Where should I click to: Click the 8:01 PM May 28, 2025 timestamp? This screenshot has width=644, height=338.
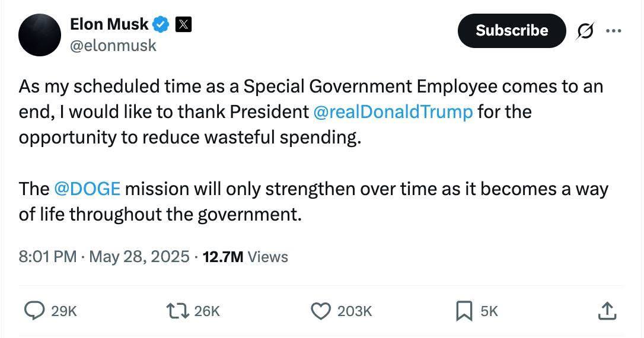coord(104,257)
